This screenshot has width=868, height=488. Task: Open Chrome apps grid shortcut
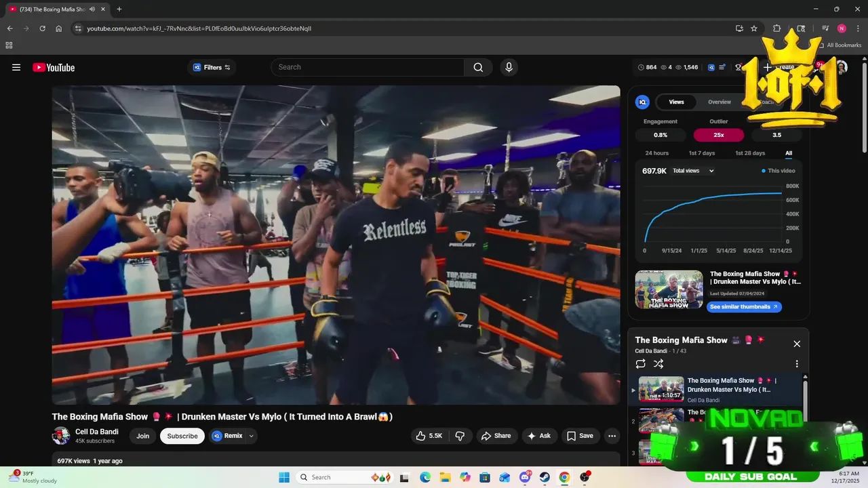[9, 45]
